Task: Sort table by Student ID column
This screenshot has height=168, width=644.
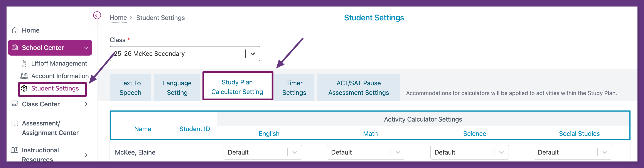Action: click(194, 129)
